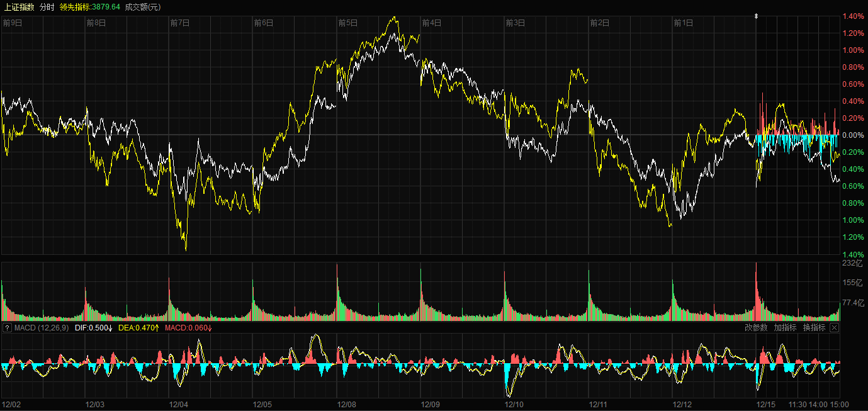Click the 12/15 date on time axis
The width and height of the screenshot is (868, 411).
click(766, 404)
